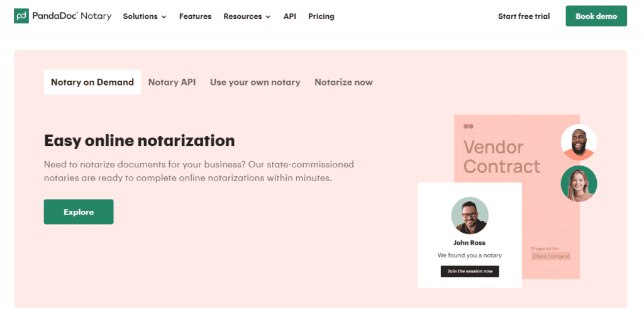644x314 pixels.
Task: Click the Vendor Contract document thumbnail
Action: point(503,157)
